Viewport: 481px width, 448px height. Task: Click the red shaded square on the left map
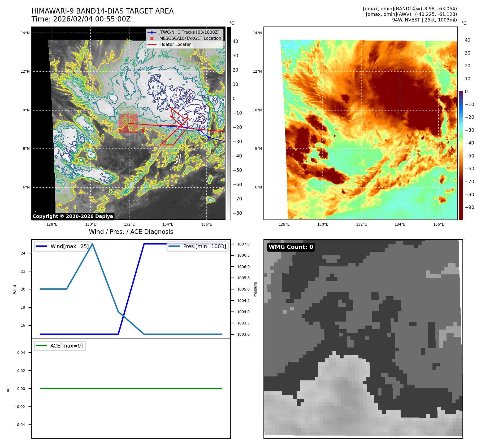(128, 123)
